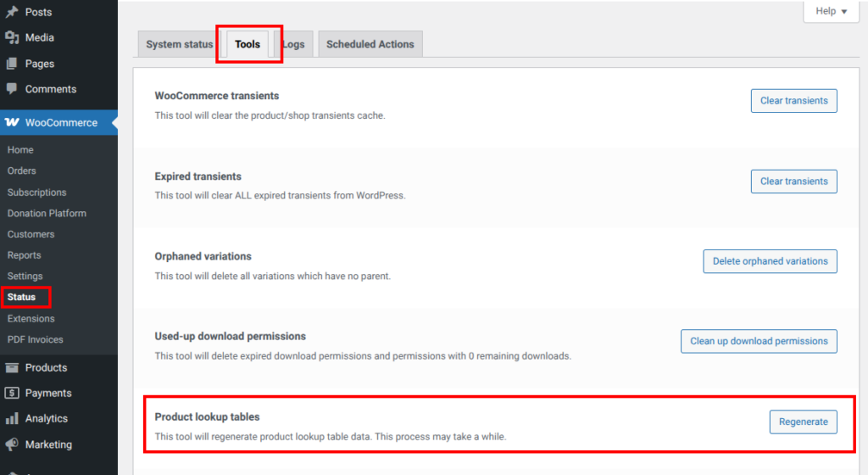
Task: Click the Products box icon
Action: coord(12,367)
